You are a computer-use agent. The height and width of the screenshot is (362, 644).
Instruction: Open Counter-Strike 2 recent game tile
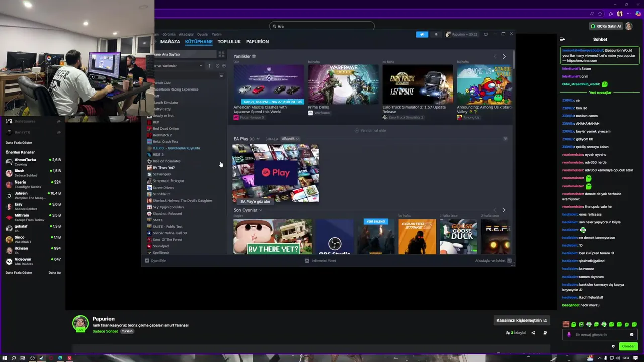coord(417,236)
